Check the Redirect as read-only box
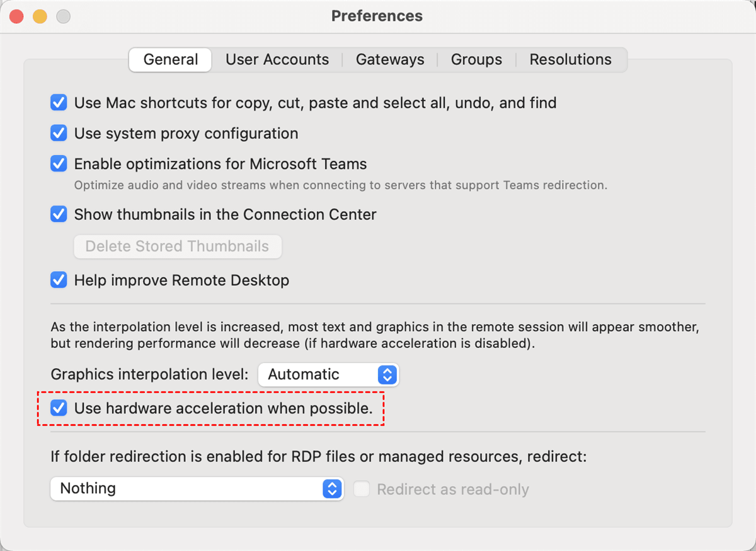The width and height of the screenshot is (756, 551). (362, 489)
